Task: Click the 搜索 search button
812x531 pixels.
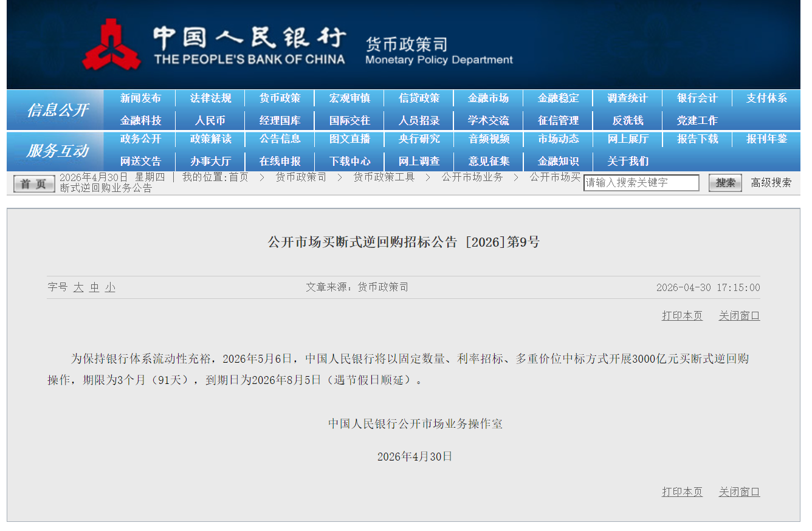Action: (725, 182)
